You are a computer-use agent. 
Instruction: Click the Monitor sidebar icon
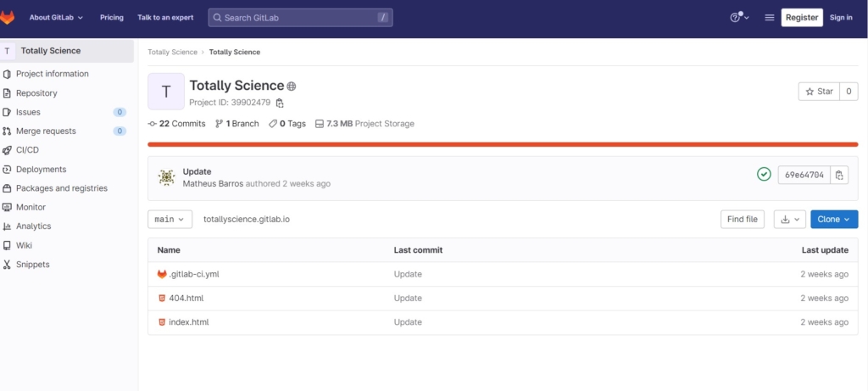(x=7, y=207)
